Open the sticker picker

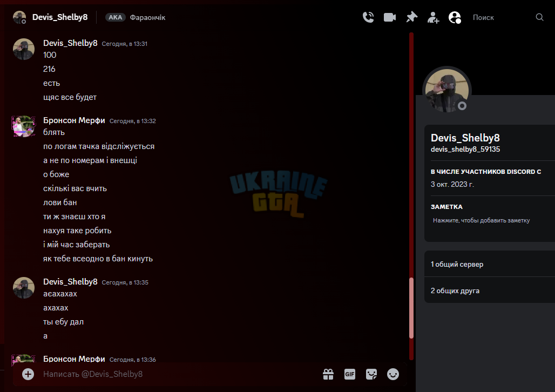click(371, 374)
